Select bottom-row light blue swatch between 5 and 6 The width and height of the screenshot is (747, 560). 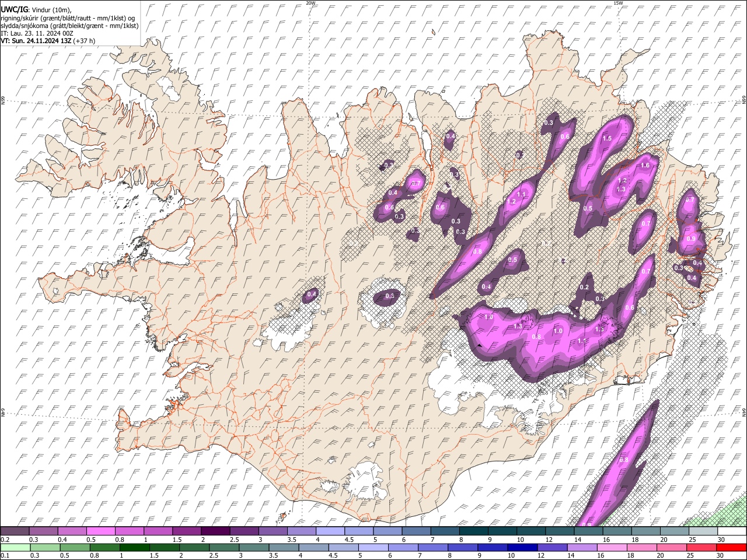pyautogui.click(x=373, y=547)
